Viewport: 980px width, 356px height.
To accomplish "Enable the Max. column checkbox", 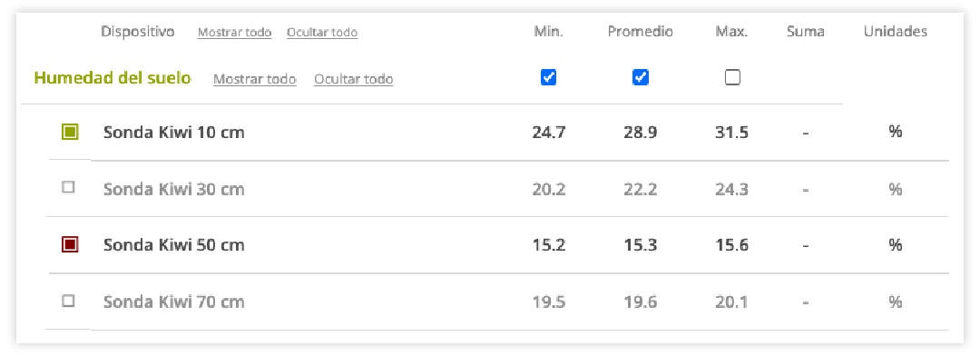I will coord(732,77).
